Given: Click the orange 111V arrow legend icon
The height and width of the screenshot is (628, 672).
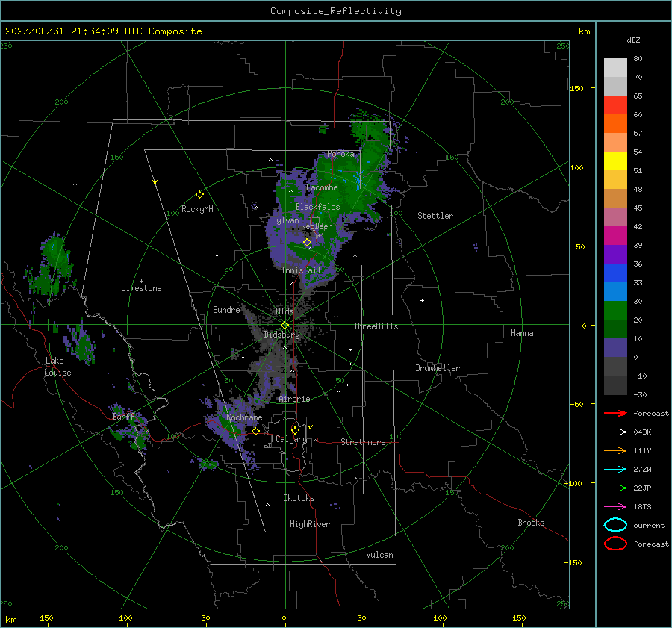Looking at the screenshot, I should coord(615,450).
